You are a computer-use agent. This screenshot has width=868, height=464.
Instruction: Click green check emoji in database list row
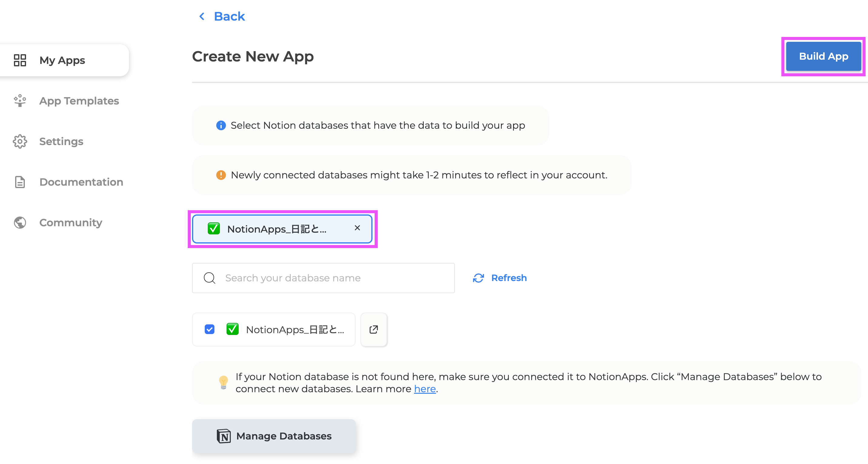tap(233, 329)
